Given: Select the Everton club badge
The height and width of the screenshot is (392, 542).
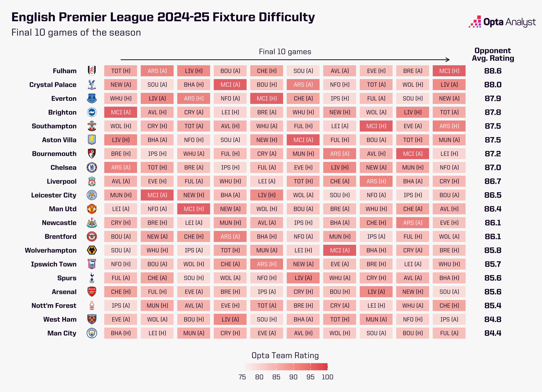Looking at the screenshot, I should [x=92, y=98].
